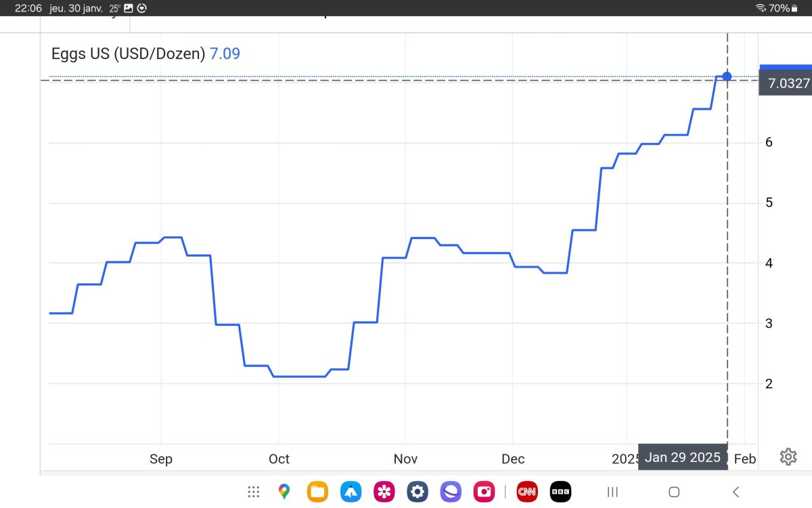Click the blue data point on the chart
Viewport: 812px width, 508px height.
tap(727, 76)
